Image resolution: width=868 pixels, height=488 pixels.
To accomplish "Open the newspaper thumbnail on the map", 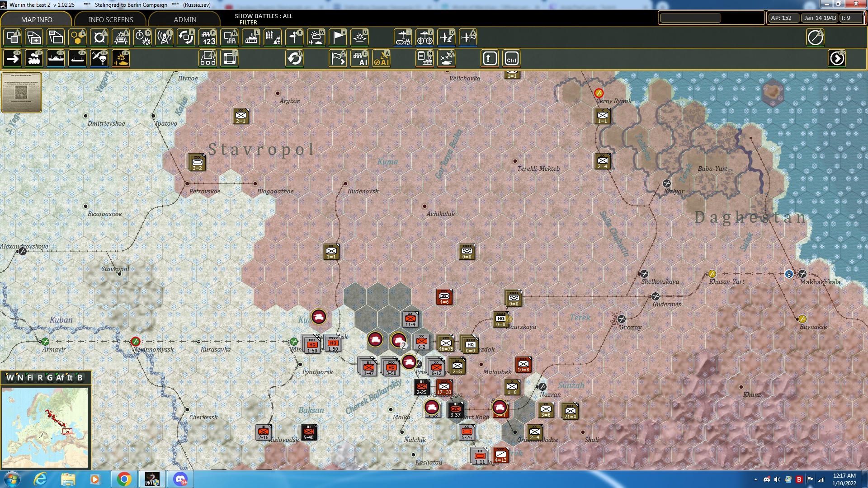I will (x=21, y=92).
